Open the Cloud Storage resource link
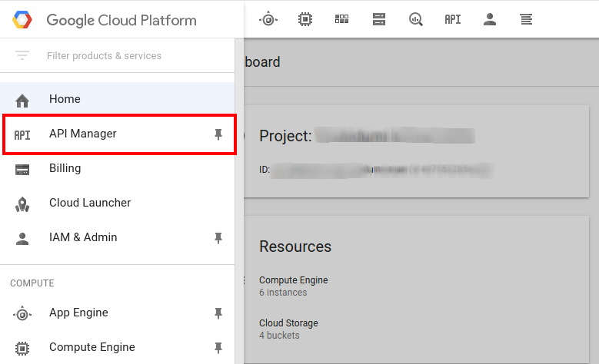The width and height of the screenshot is (599, 364). point(288,323)
